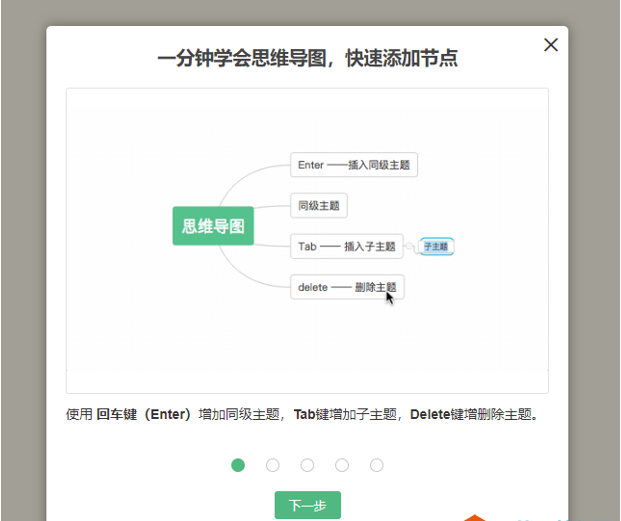Click the highlighted 子主题 child node
Screen dimensions: 621x521
tap(436, 247)
